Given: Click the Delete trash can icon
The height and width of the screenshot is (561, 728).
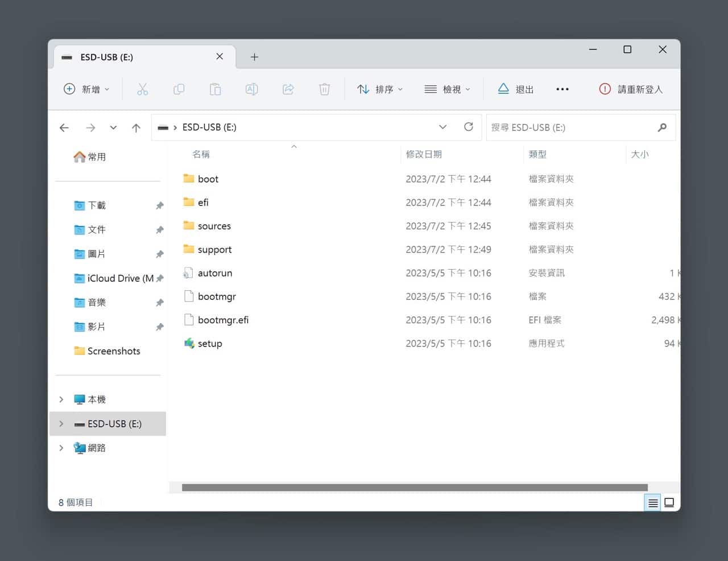Looking at the screenshot, I should 324,89.
